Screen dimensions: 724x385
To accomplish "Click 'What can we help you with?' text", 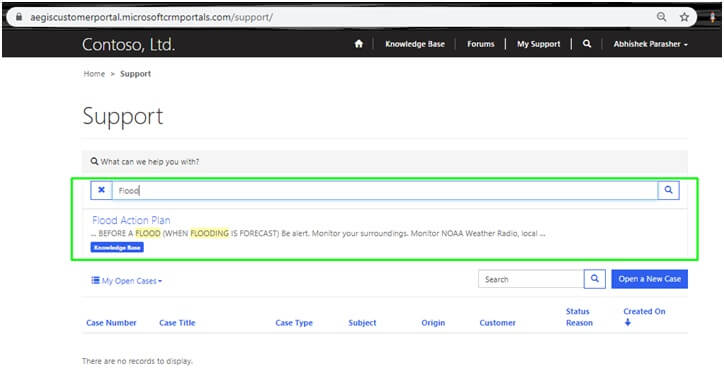I will pyautogui.click(x=150, y=162).
